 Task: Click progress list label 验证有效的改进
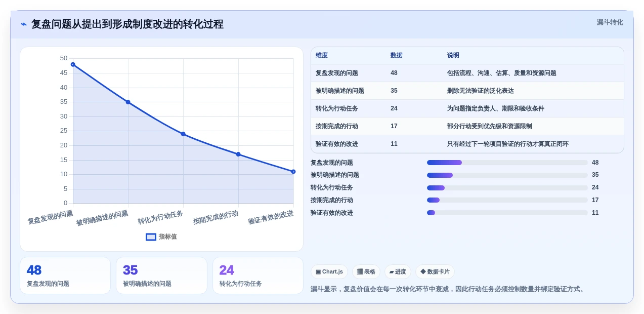[x=332, y=213]
